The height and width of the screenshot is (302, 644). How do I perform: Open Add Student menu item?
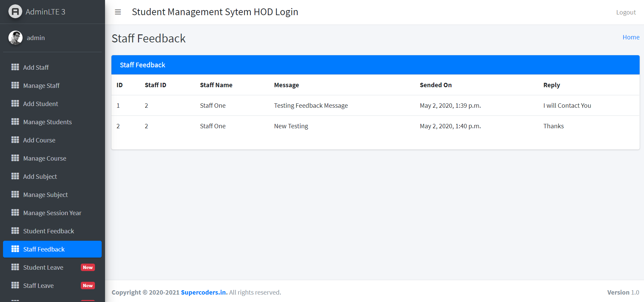tap(52, 104)
